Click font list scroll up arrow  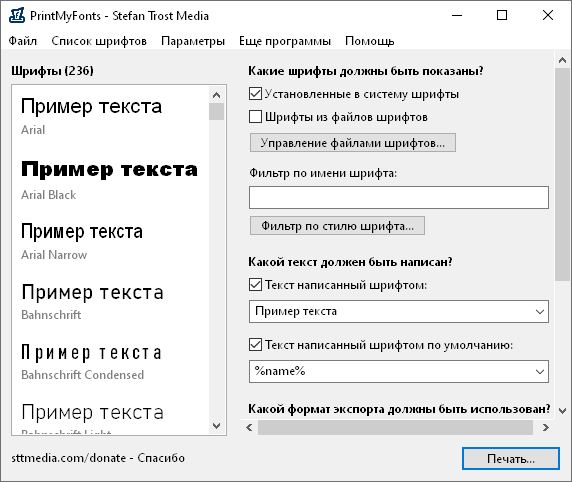click(216, 95)
